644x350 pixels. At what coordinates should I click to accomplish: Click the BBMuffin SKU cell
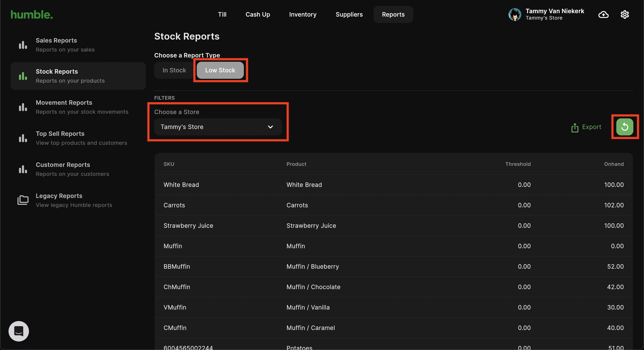177,267
